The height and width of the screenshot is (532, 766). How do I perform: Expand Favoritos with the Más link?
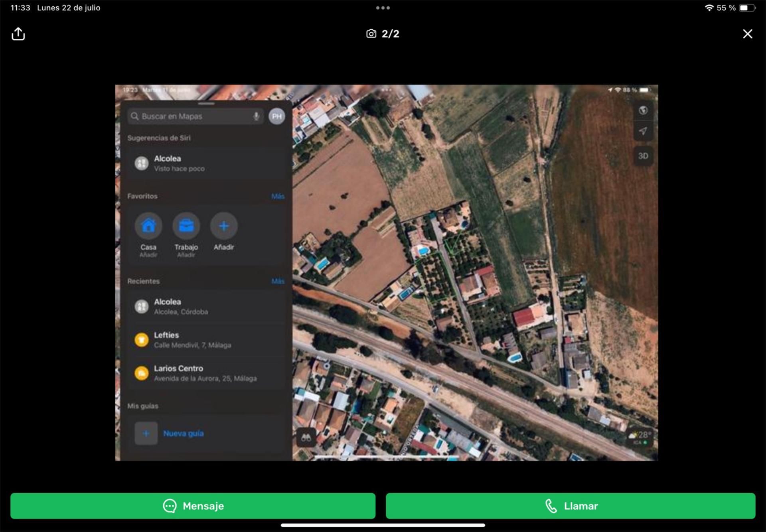click(278, 196)
